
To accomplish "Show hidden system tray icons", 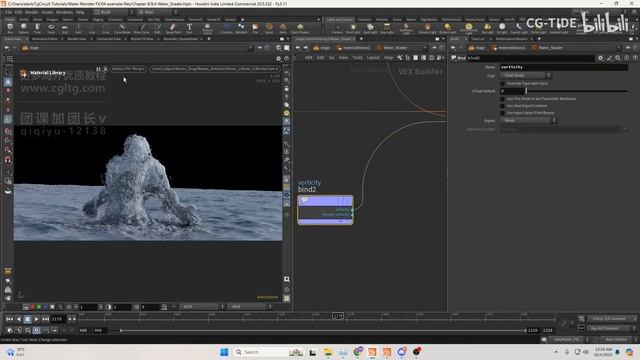I will 556,352.
